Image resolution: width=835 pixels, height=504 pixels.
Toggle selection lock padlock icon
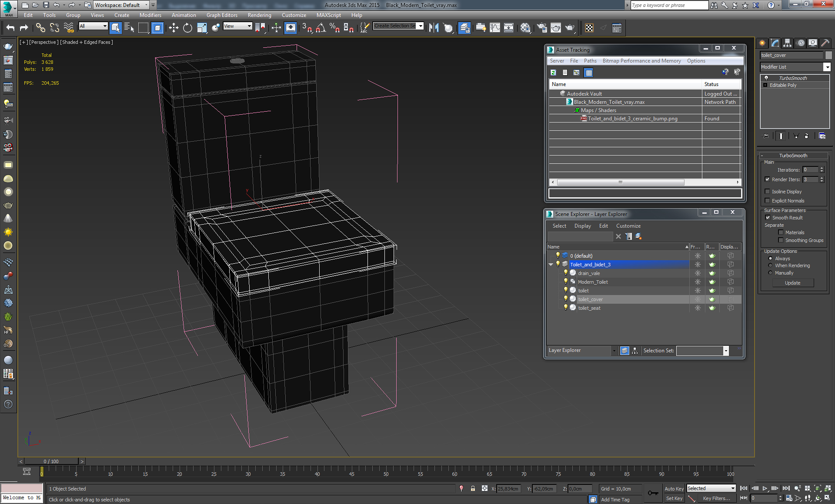(x=473, y=488)
